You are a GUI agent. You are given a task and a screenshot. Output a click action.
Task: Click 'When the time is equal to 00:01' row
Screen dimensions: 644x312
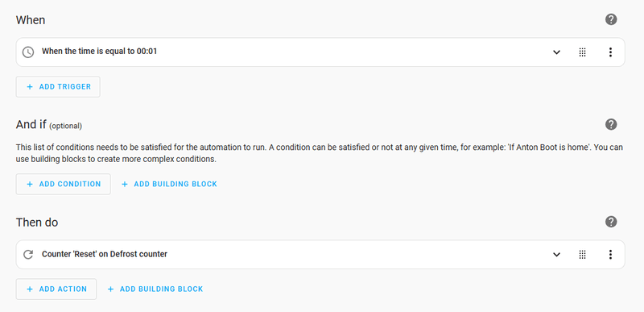click(x=320, y=52)
